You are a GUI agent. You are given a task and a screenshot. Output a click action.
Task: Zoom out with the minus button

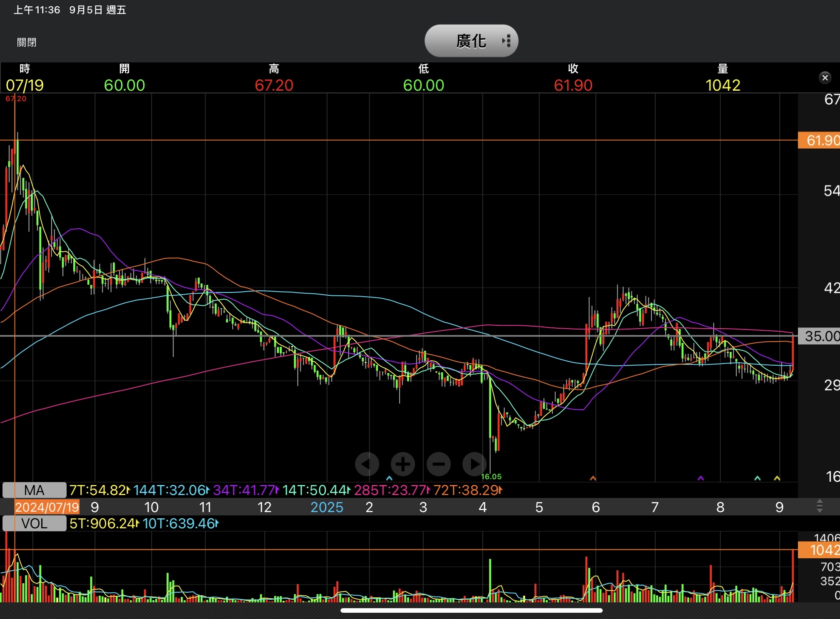pos(438,464)
